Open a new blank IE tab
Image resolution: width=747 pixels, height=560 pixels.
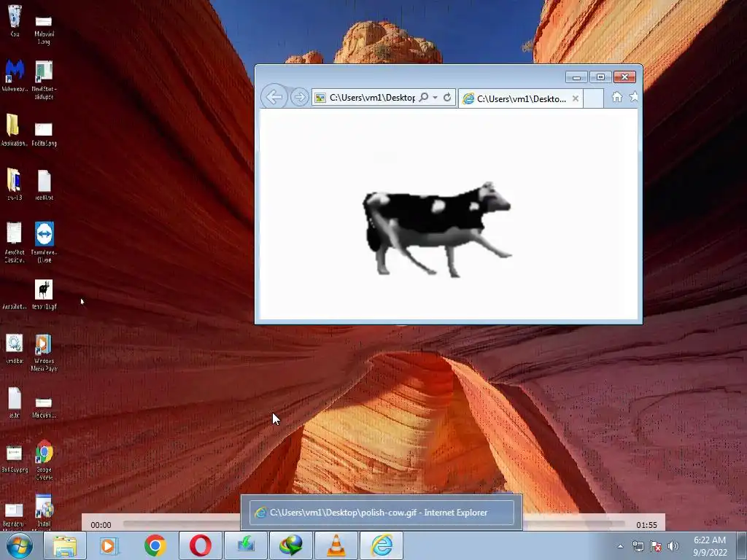(594, 98)
